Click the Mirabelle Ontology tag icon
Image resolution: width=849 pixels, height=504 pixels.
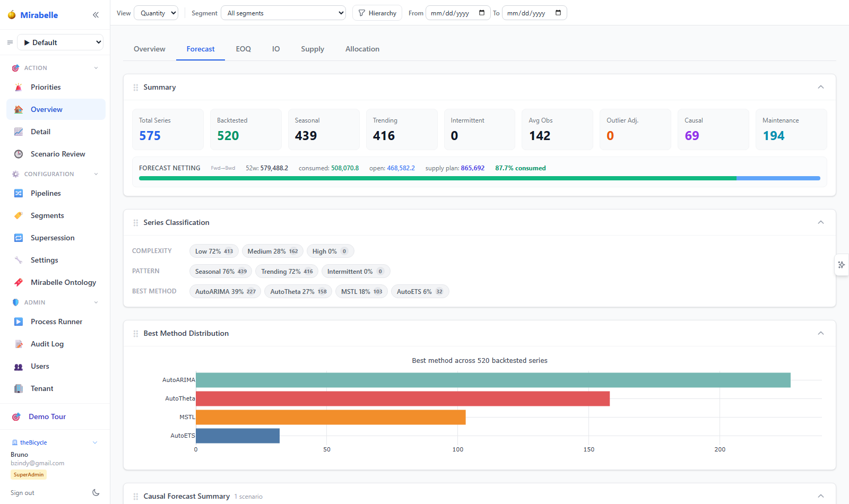click(19, 282)
